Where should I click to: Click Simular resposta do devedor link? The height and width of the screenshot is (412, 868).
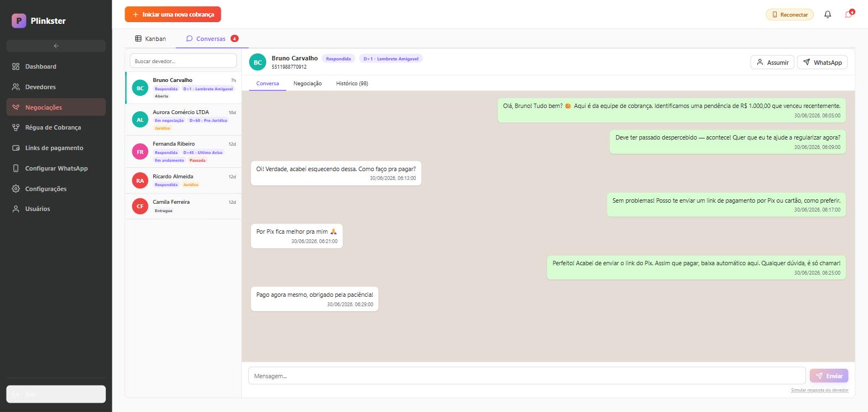(x=819, y=390)
